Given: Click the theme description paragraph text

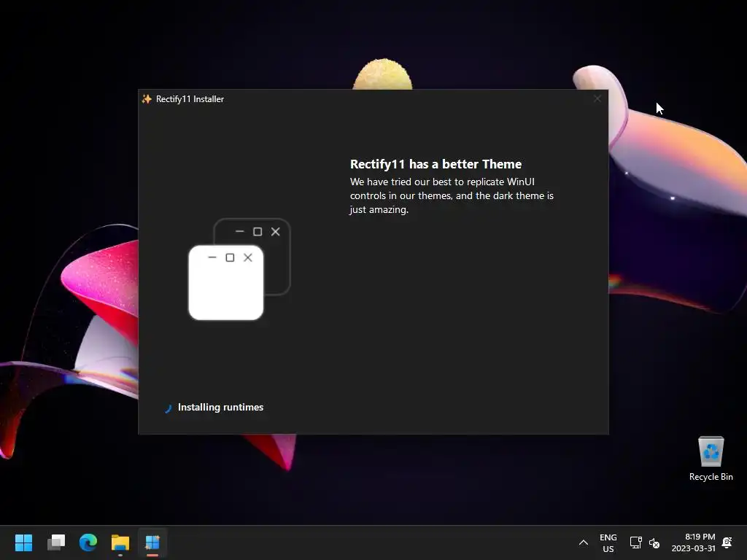Looking at the screenshot, I should [452, 195].
